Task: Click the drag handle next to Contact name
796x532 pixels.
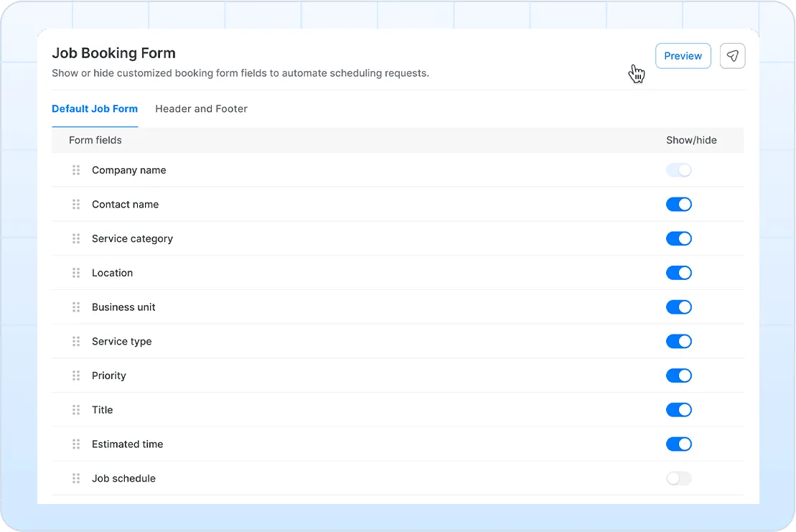Action: (76, 204)
